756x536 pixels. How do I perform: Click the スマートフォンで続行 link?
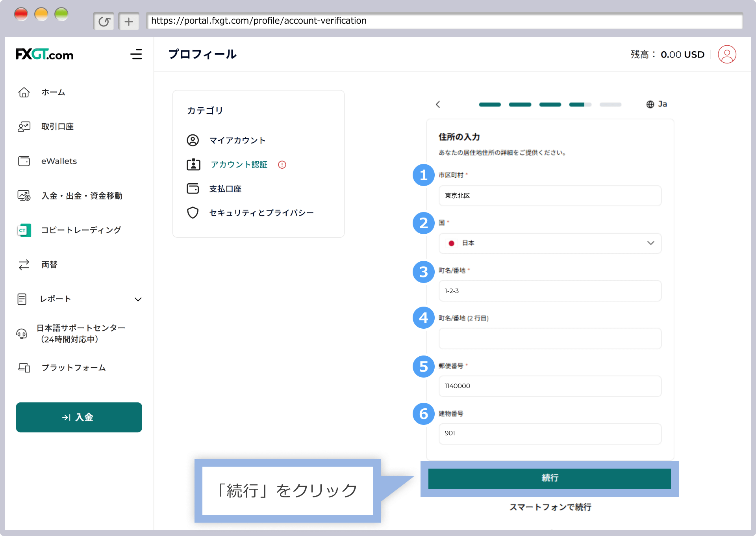[x=550, y=507]
